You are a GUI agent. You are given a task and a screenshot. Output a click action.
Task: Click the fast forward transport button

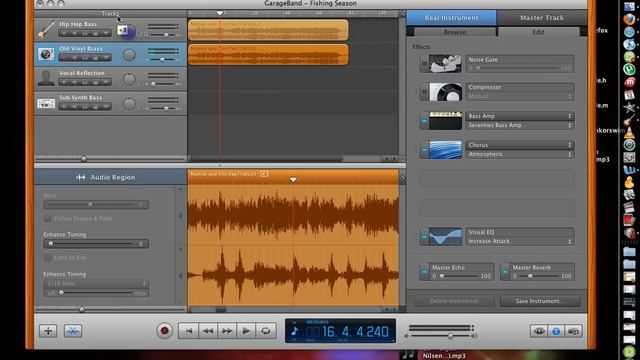click(x=227, y=331)
